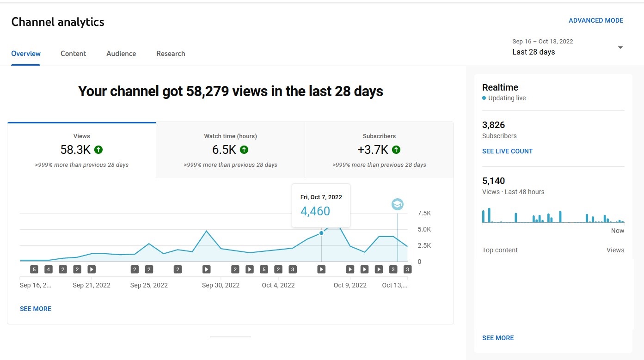Click the Fri, Oct 7, 2022 tooltip
Screen dimensions: 644x360
[321, 206]
